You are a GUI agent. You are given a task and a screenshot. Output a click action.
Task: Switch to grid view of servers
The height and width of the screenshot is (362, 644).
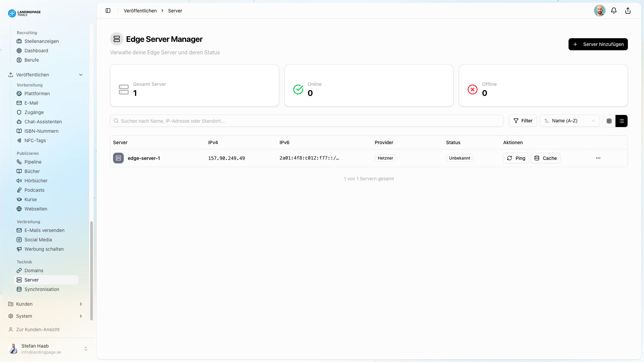click(x=609, y=121)
